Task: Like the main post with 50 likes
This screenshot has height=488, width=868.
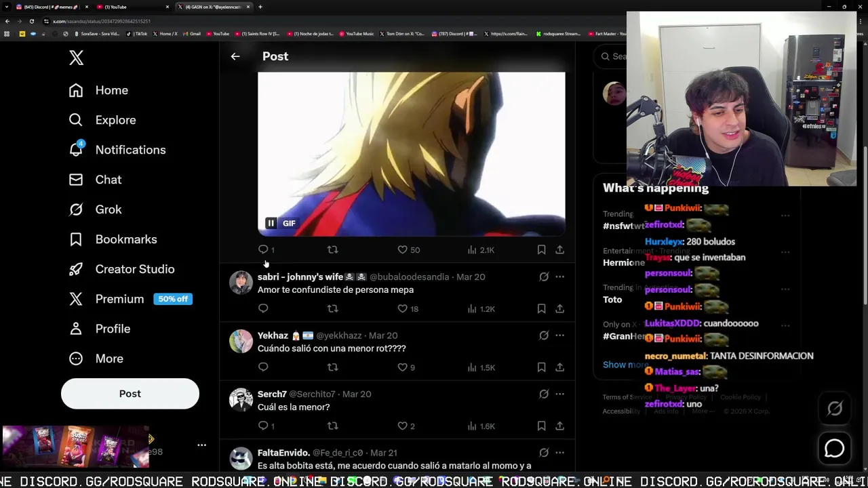Action: 408,249
